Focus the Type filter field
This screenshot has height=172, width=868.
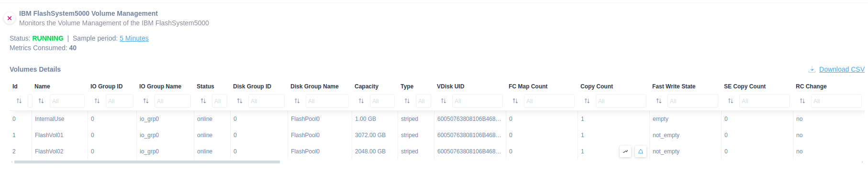(423, 101)
